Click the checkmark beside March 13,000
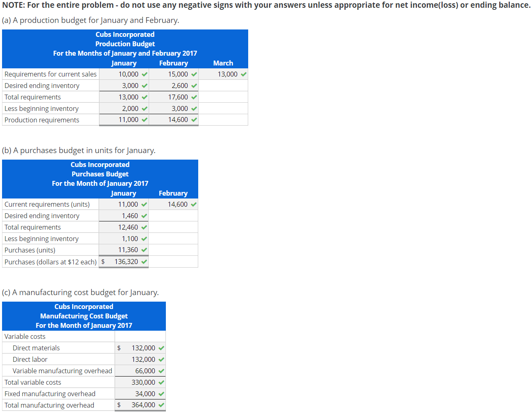This screenshot has width=532, height=415. point(244,74)
